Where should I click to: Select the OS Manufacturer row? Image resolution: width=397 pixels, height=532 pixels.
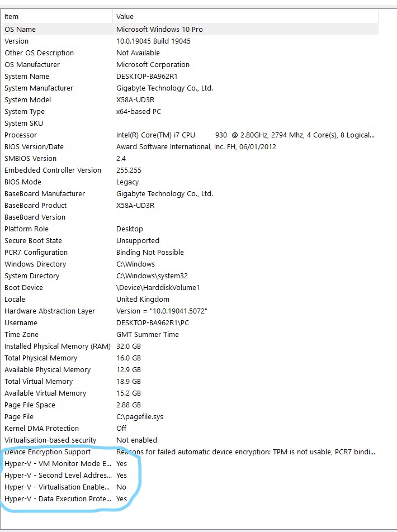[191, 64]
